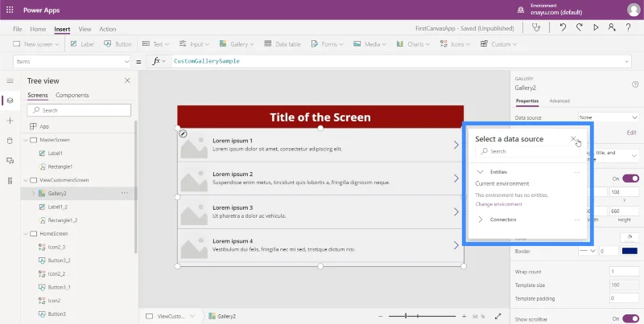Screen dimensions: 644x324
Task: Open the Items property selector dropdown
Action: click(72, 62)
